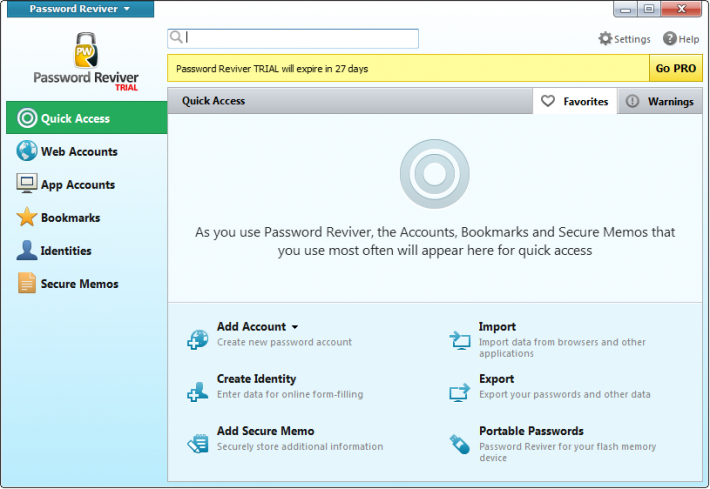Viewport: 710px width, 489px height.
Task: Click the Password Reviver padlock logo
Action: coord(86,50)
